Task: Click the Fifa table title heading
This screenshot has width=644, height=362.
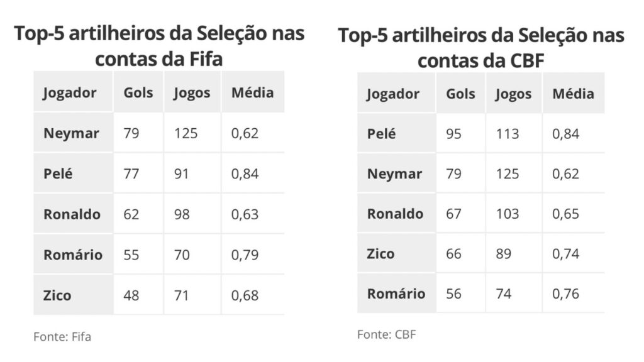Action: point(159,46)
